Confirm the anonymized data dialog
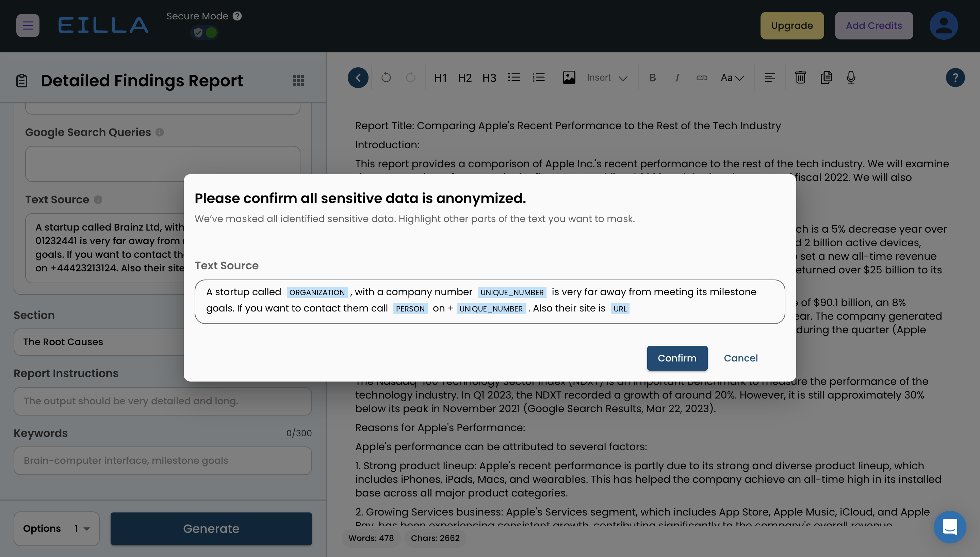Viewport: 980px width, 557px height. [677, 358]
